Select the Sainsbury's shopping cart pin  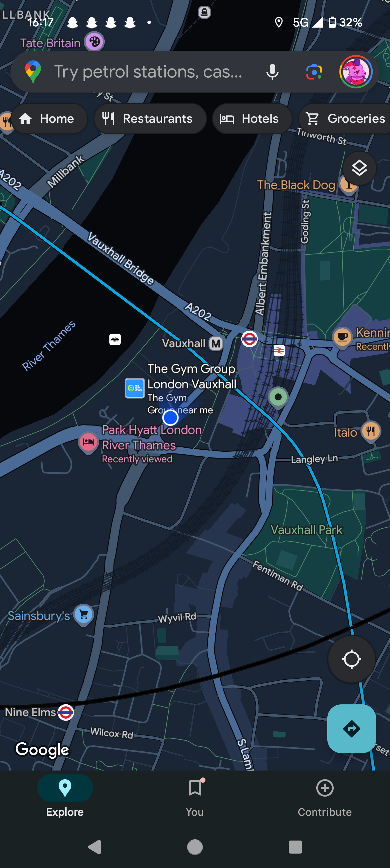click(x=84, y=615)
